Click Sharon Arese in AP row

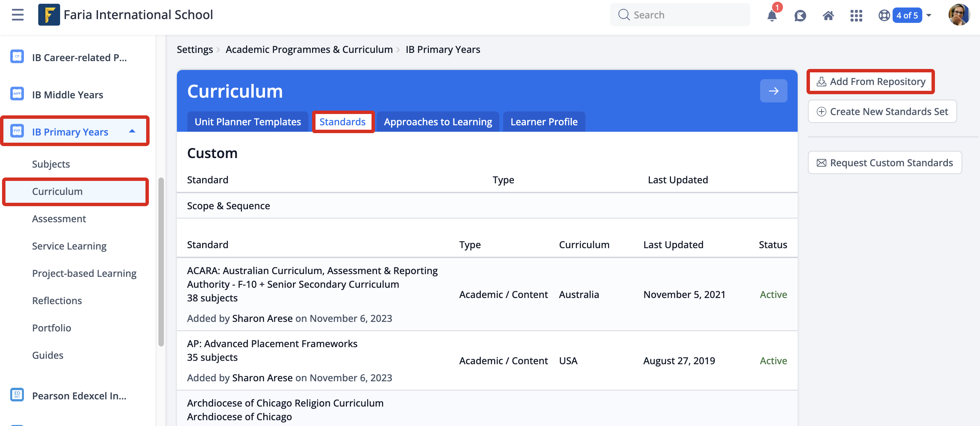click(x=262, y=378)
